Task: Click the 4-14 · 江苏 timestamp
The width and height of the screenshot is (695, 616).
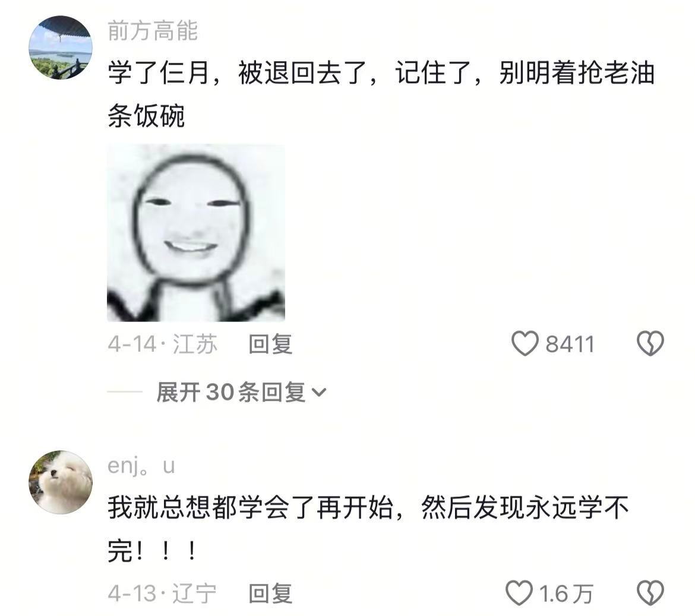Action: [163, 344]
